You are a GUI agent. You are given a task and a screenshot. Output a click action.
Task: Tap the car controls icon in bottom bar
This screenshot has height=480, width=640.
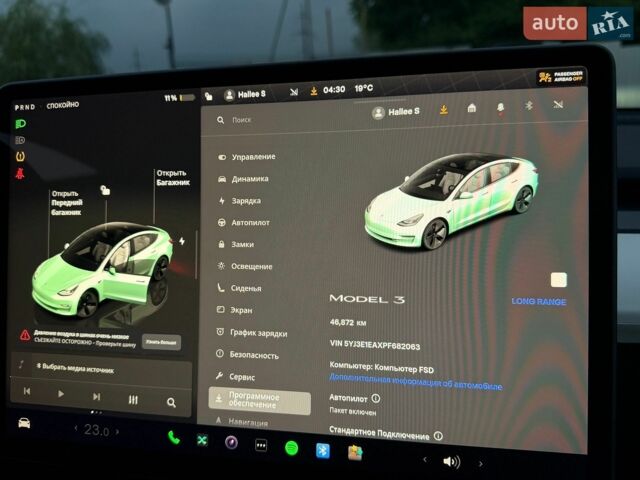click(24, 422)
